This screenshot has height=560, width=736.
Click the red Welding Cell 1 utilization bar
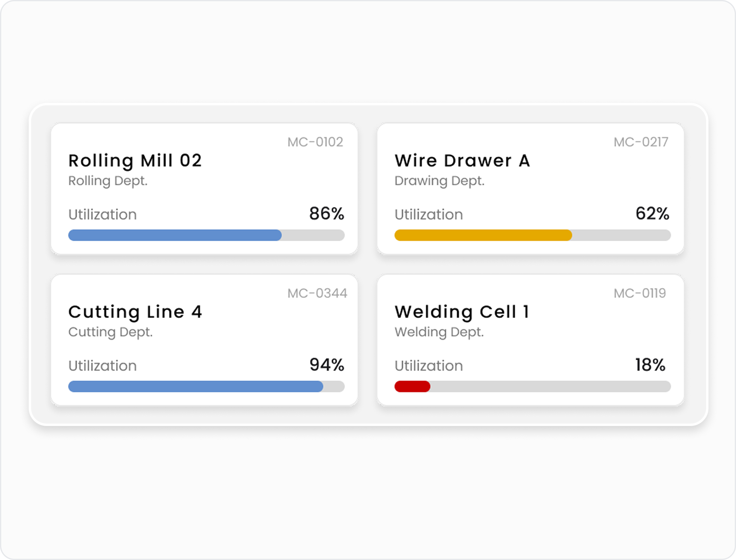(412, 387)
